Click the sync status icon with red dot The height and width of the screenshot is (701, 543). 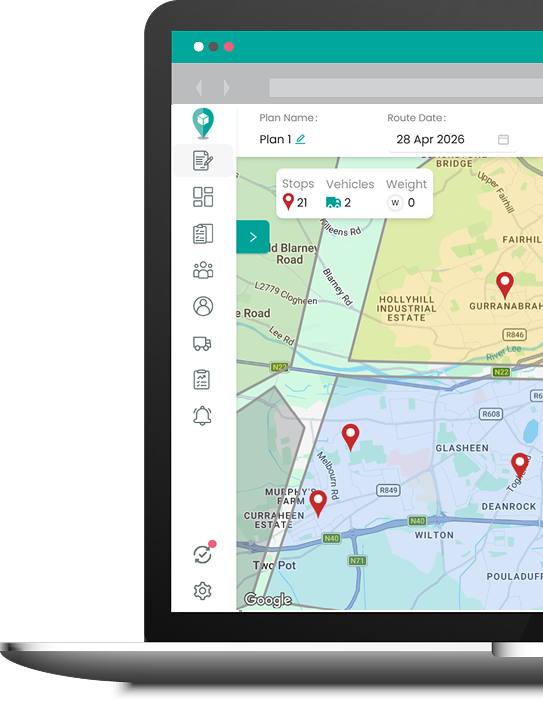click(203, 553)
